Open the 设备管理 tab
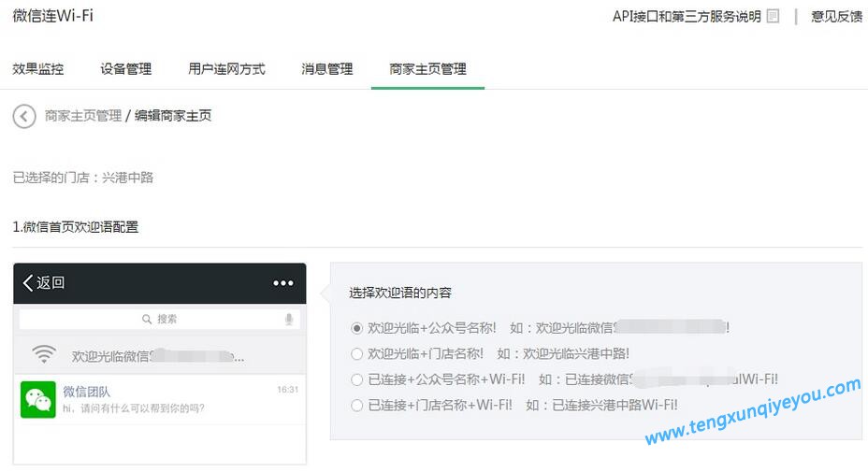Screen dimensions: 868x472 [125, 69]
